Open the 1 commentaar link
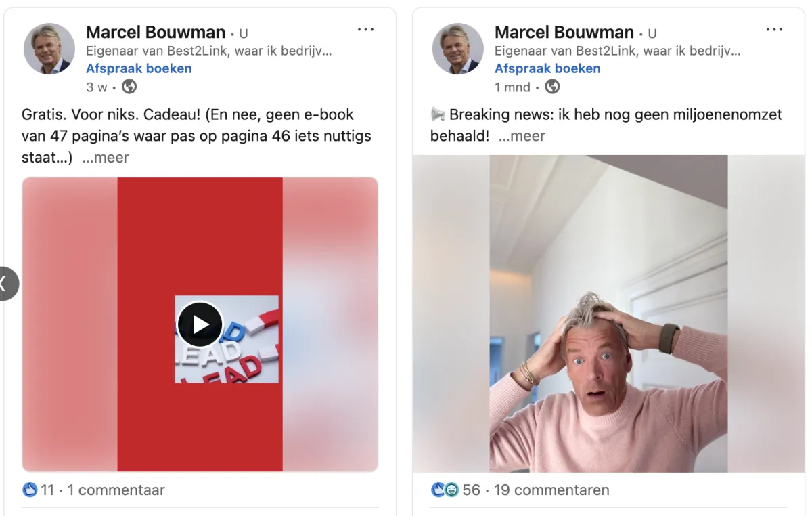 click(116, 490)
